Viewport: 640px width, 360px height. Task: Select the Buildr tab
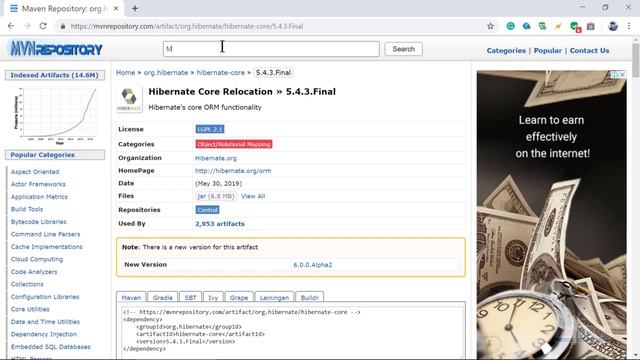click(309, 297)
